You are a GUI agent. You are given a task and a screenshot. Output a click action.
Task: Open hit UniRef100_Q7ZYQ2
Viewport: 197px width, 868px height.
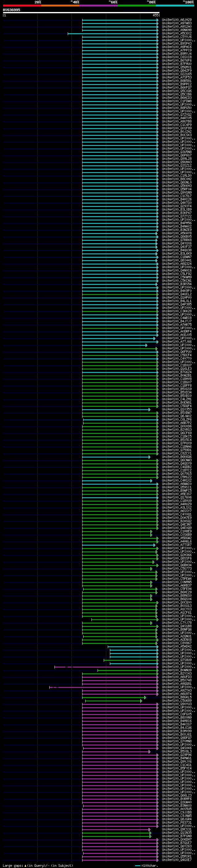coord(176,115)
